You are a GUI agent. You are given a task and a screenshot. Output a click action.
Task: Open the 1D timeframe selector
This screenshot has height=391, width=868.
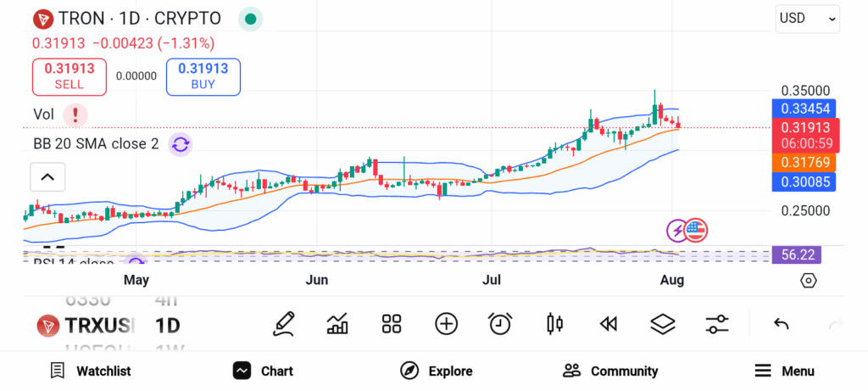[x=167, y=325]
